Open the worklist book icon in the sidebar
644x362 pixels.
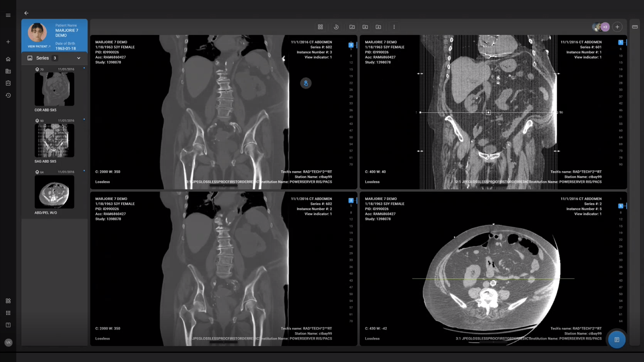tap(8, 71)
